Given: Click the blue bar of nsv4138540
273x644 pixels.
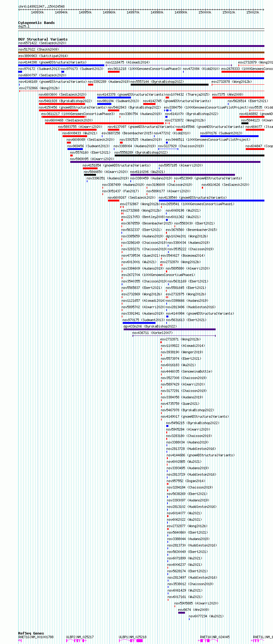Looking at the screenshot, I should (x=211, y=201).
